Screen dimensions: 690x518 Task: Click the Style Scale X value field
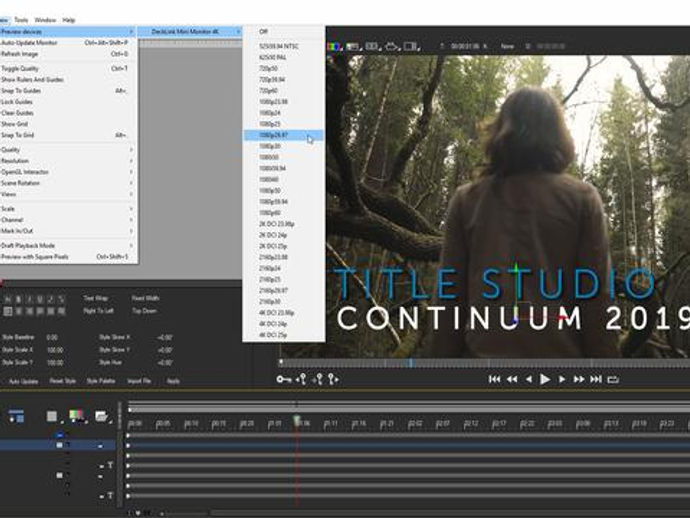[x=55, y=350]
